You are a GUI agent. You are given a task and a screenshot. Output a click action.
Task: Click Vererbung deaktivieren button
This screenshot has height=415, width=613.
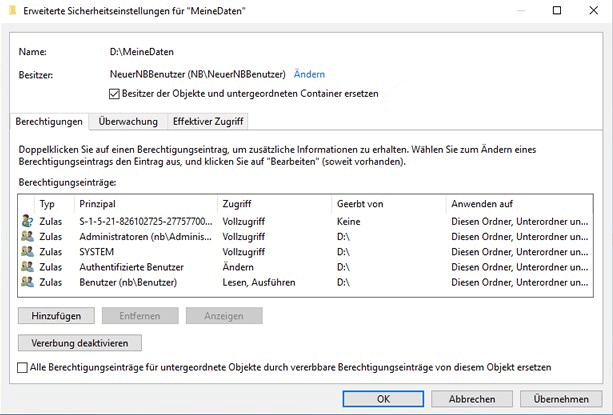click(80, 343)
